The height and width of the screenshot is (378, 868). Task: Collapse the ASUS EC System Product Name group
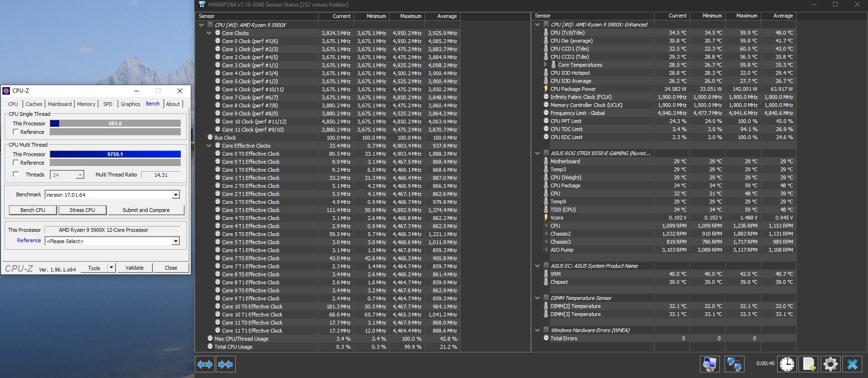[538, 266]
